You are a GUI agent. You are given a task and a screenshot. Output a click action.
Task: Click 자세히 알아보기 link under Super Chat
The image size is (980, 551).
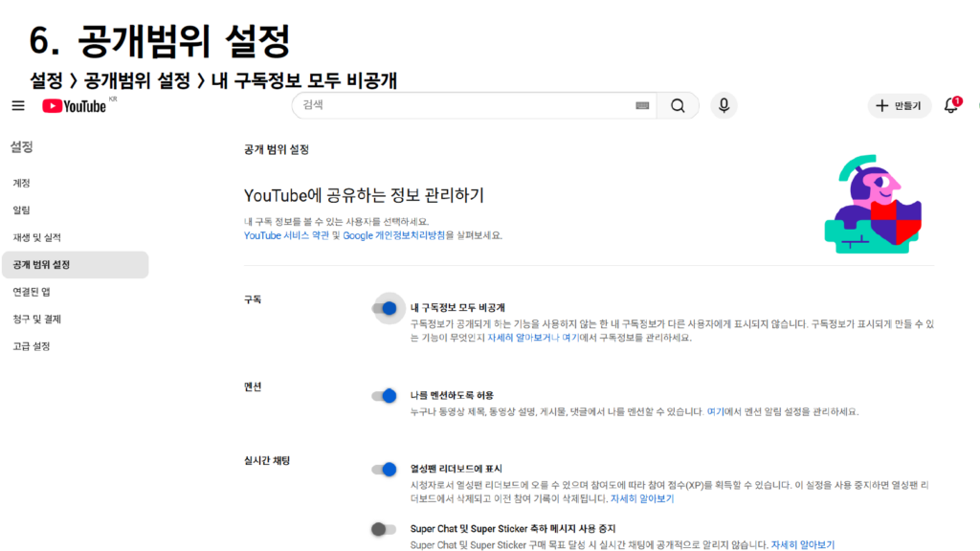803,544
